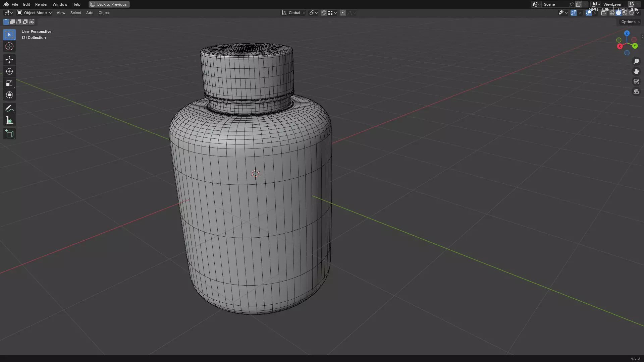Switch to wireframe viewport shading

612,13
